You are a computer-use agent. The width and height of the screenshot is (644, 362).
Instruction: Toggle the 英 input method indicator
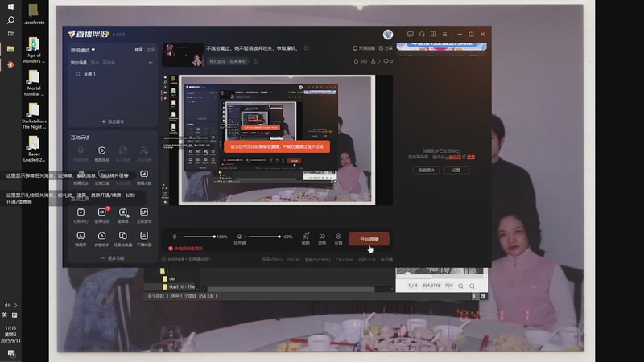tap(5, 315)
